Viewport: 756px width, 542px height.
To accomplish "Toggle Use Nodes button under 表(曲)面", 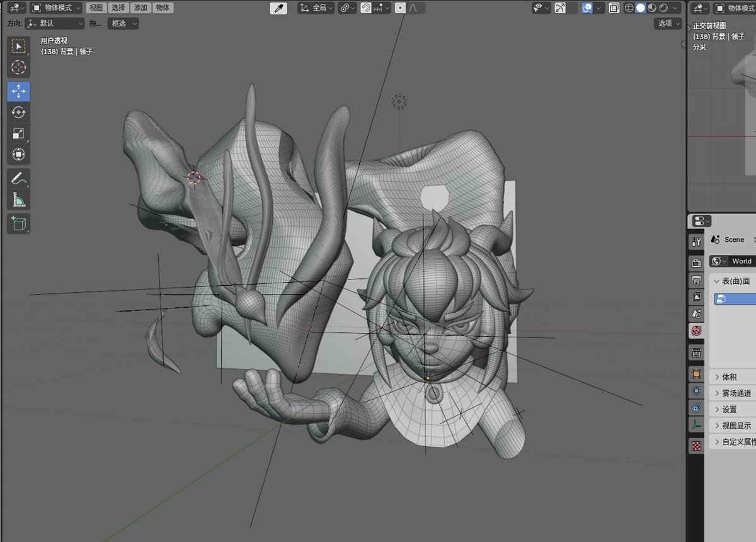I will [735, 299].
